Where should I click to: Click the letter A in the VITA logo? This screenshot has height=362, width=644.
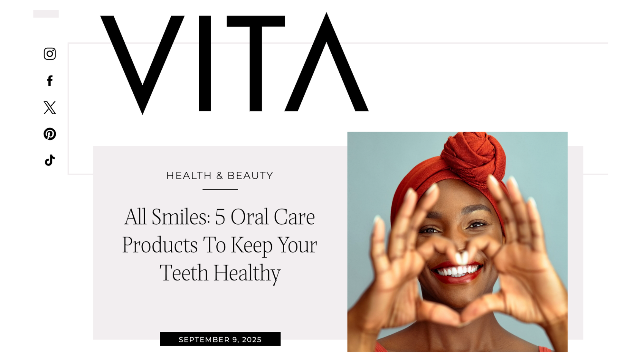[x=327, y=62]
